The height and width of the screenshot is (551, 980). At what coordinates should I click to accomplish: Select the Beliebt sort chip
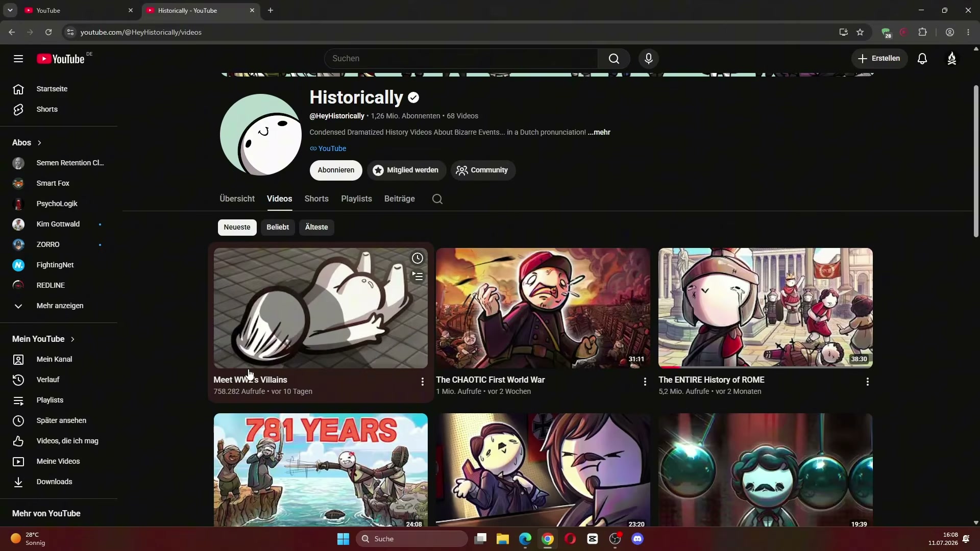coord(278,228)
